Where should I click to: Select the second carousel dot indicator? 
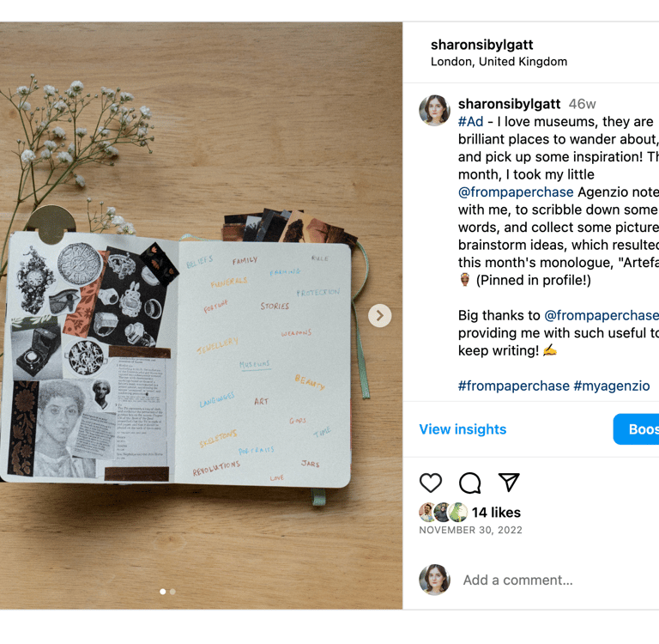pos(172,592)
